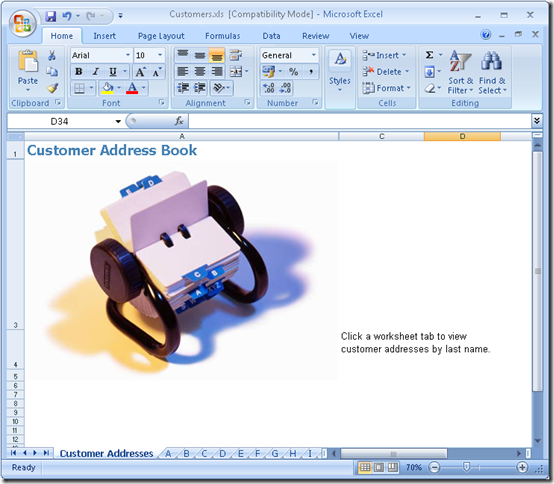Click the Paste clipboard icon
554x484 pixels.
pos(28,61)
